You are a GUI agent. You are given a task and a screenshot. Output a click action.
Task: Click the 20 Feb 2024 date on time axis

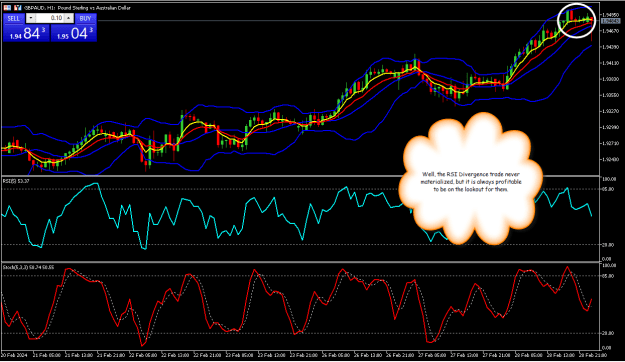tap(14, 355)
